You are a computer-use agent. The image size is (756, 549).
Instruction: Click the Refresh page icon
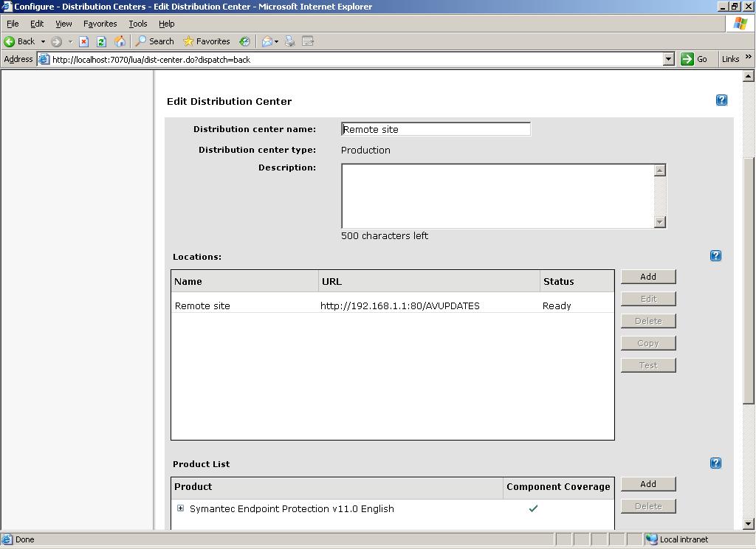click(x=101, y=41)
